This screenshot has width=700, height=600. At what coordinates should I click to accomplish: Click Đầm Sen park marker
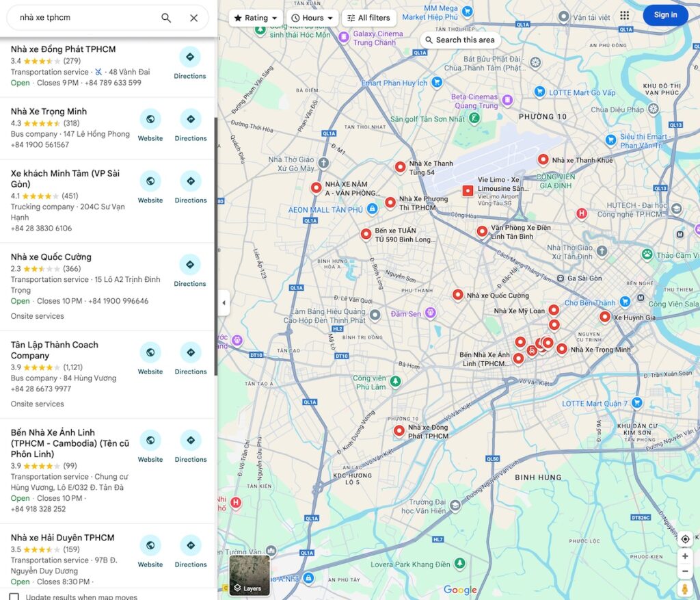(431, 313)
